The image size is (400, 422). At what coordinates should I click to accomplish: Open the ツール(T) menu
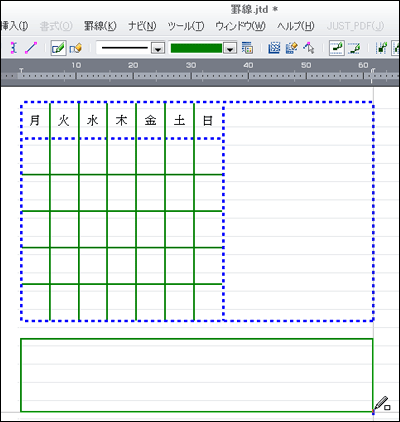pyautogui.click(x=186, y=26)
